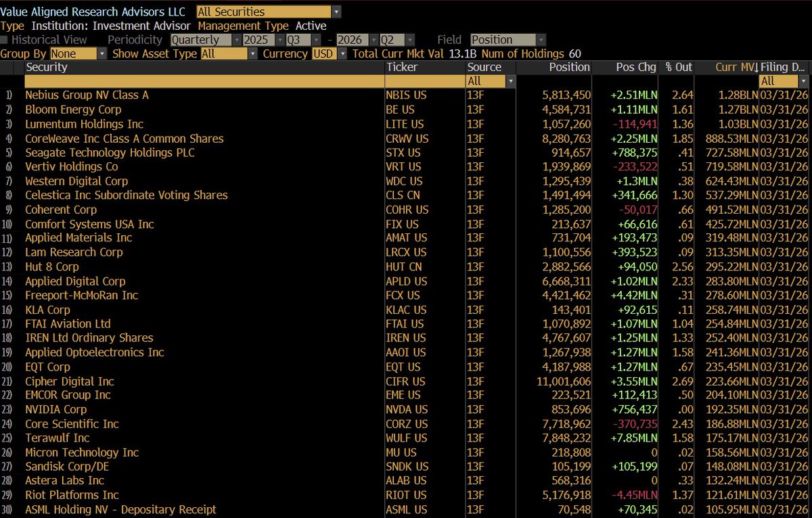
Task: Click the Security filter input field
Action: 204,81
